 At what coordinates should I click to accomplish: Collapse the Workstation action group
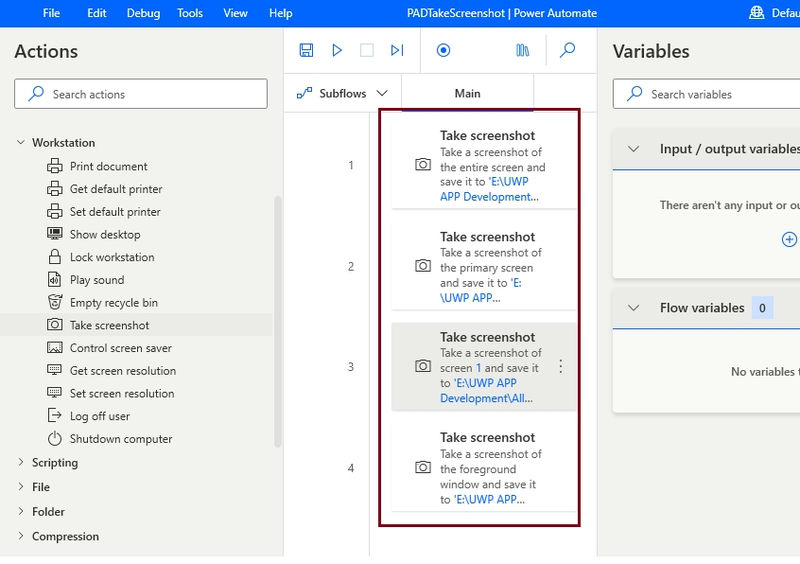[x=21, y=143]
